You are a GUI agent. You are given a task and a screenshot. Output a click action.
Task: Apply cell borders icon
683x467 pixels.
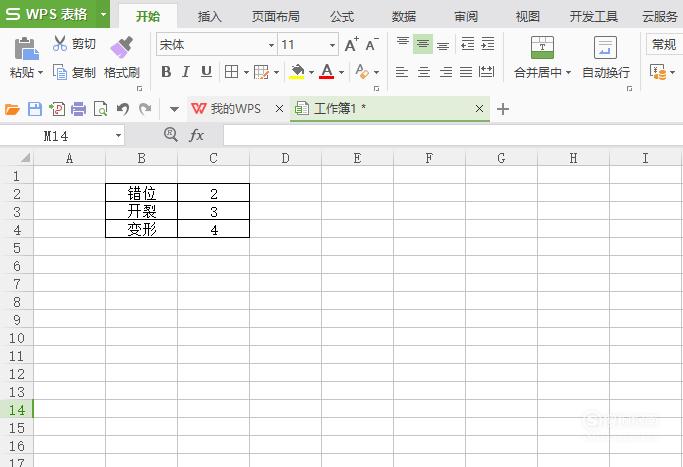click(231, 71)
